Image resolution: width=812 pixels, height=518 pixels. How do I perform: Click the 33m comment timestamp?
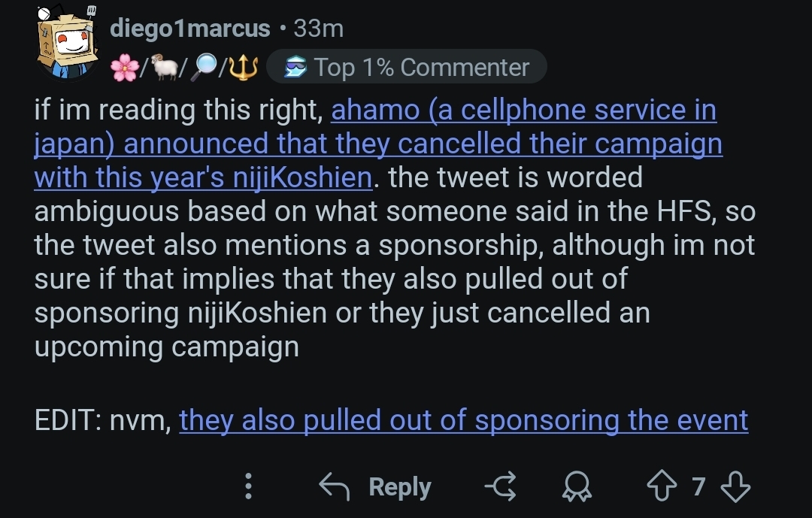pos(318,29)
